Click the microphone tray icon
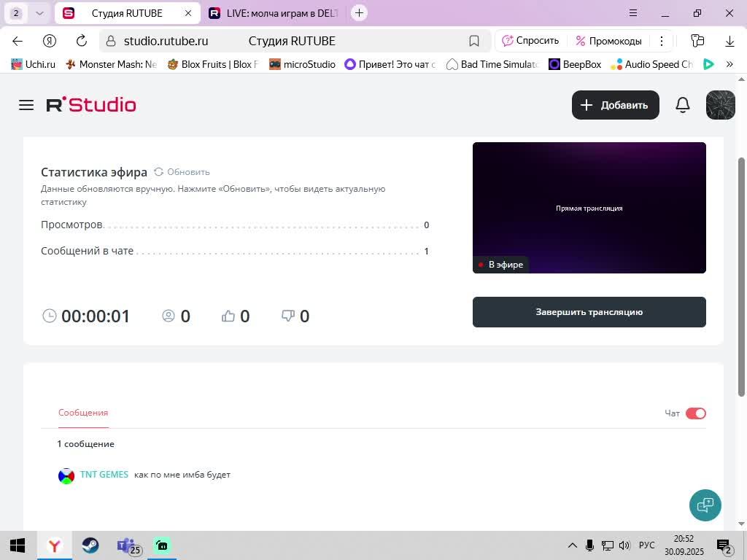 point(589,545)
